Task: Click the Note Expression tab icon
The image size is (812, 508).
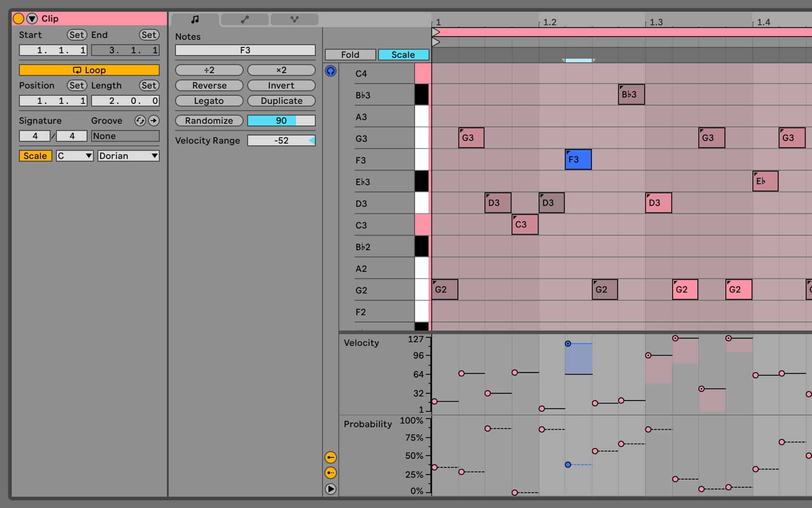Action: [x=294, y=19]
